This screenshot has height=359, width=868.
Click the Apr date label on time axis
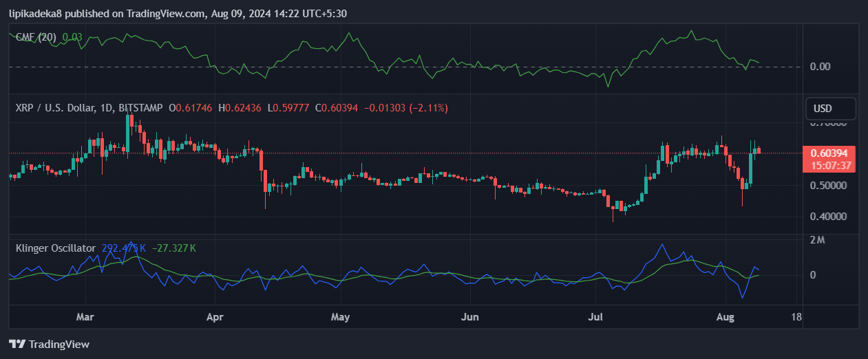pyautogui.click(x=215, y=318)
